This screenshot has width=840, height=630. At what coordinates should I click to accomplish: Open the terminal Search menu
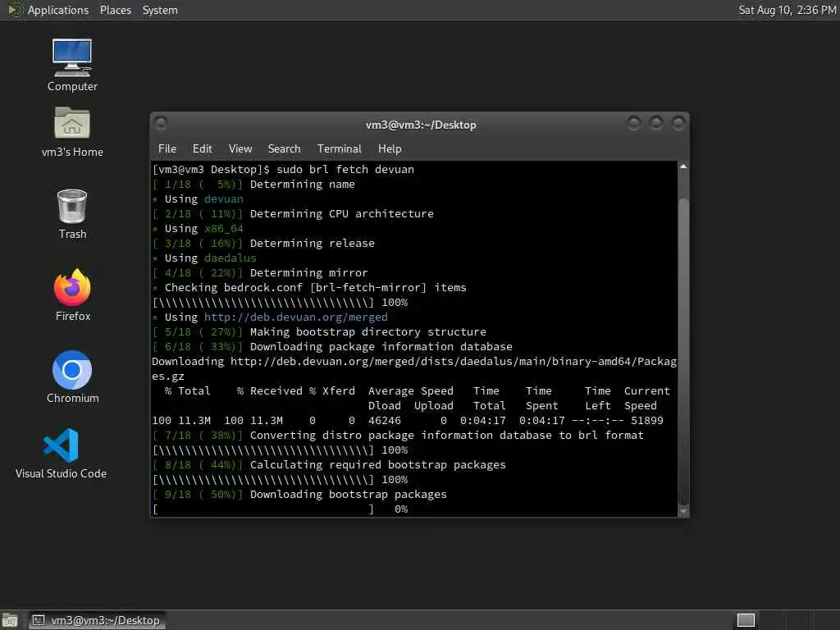coord(284,149)
